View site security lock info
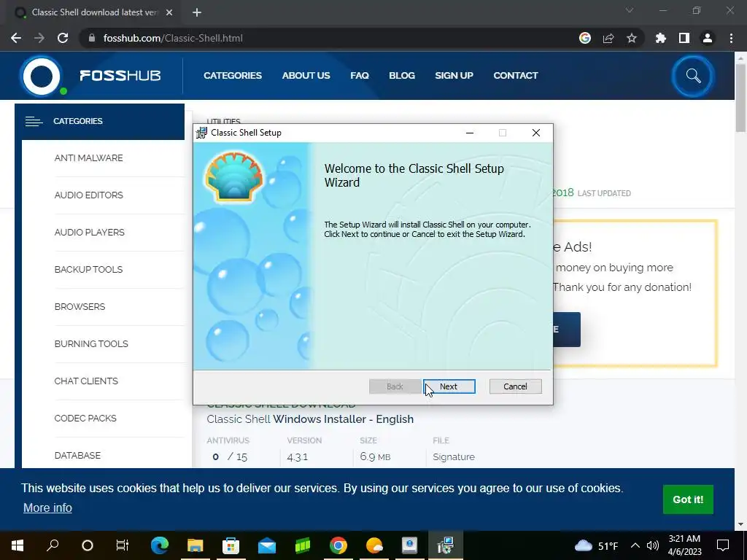The width and height of the screenshot is (747, 560). click(x=92, y=38)
